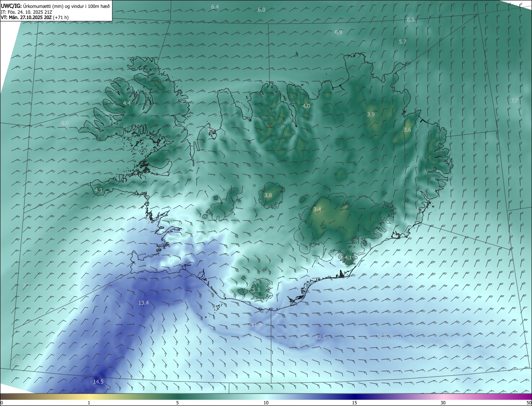
Task: Click the 3.6 value label
Action: (x=407, y=130)
